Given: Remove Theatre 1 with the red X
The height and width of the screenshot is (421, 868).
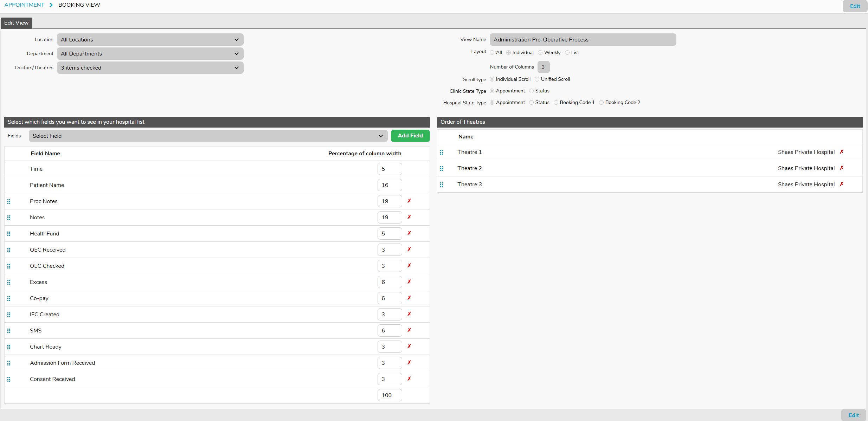Looking at the screenshot, I should point(842,152).
